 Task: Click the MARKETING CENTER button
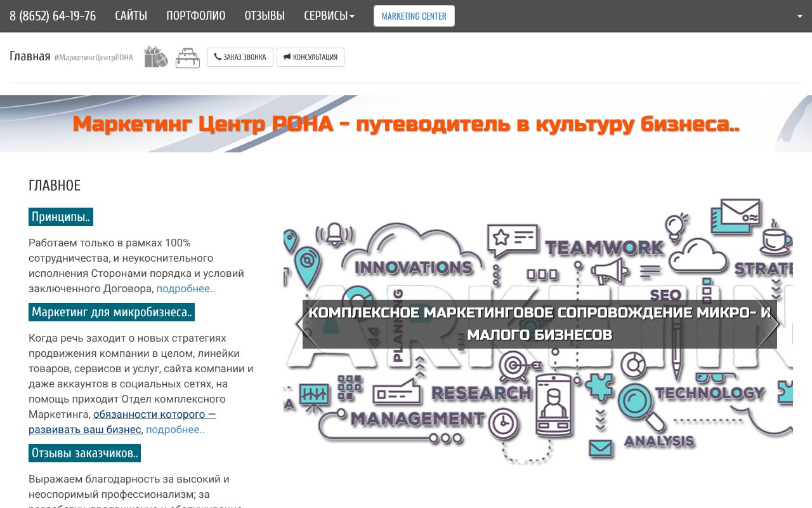(414, 15)
